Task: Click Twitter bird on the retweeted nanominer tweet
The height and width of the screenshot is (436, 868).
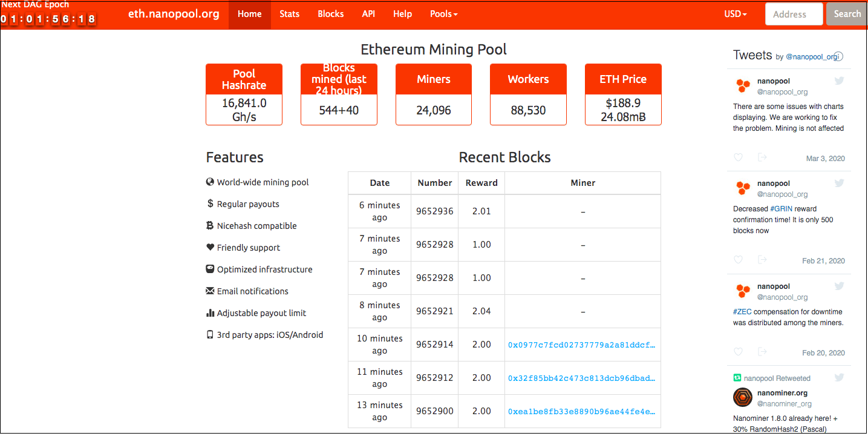Action: [839, 377]
